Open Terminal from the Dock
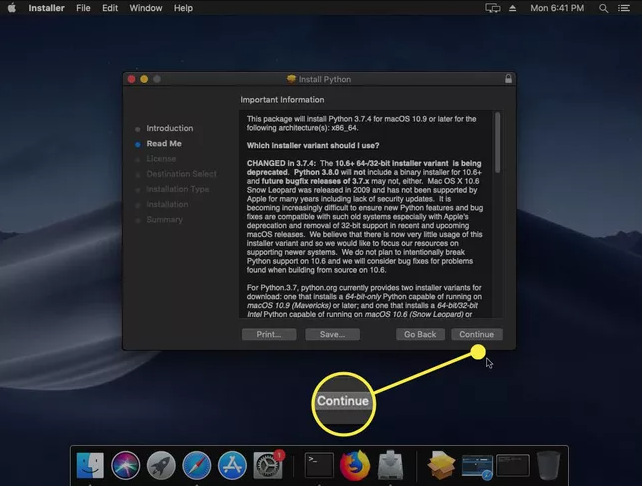This screenshot has height=486, width=642. tap(319, 465)
